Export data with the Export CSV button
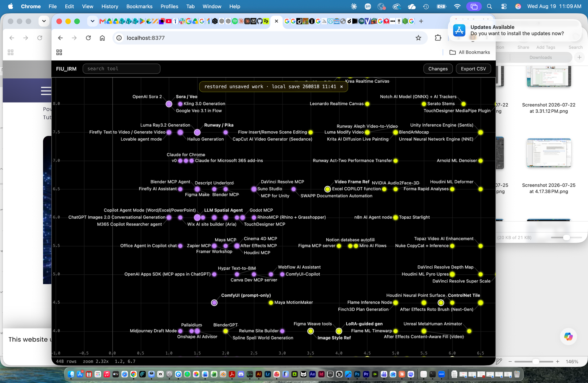Image resolution: width=588 pixels, height=383 pixels. (473, 69)
